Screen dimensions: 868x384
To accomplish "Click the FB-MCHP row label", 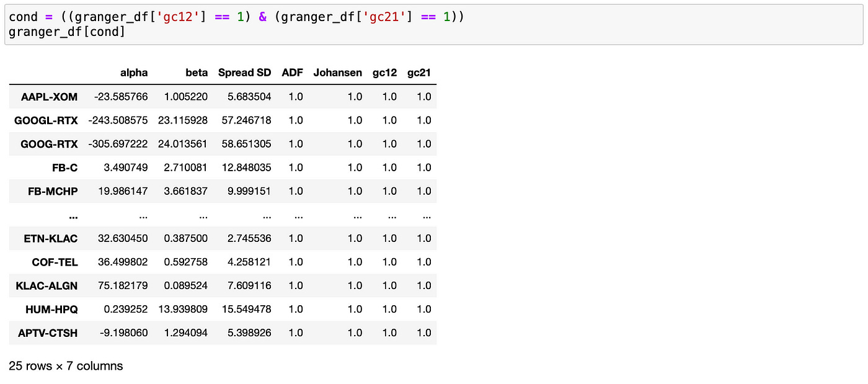I will click(x=53, y=191).
